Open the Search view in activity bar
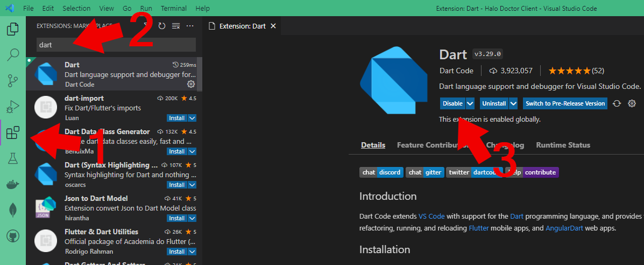This screenshot has height=265, width=644. click(x=12, y=54)
